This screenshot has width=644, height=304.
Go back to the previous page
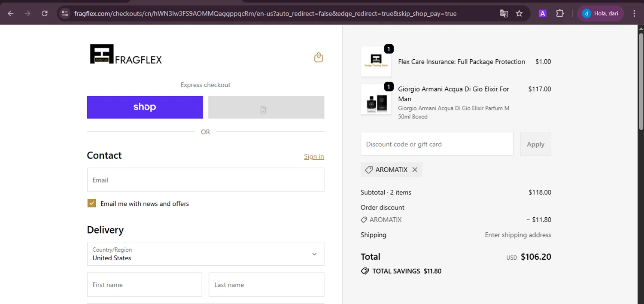(x=11, y=13)
